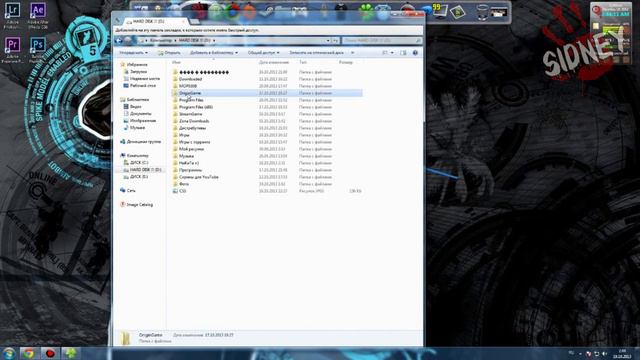Click the Explorer Back navigation arrow
Viewport: 640px width, 360px height.
119,40
